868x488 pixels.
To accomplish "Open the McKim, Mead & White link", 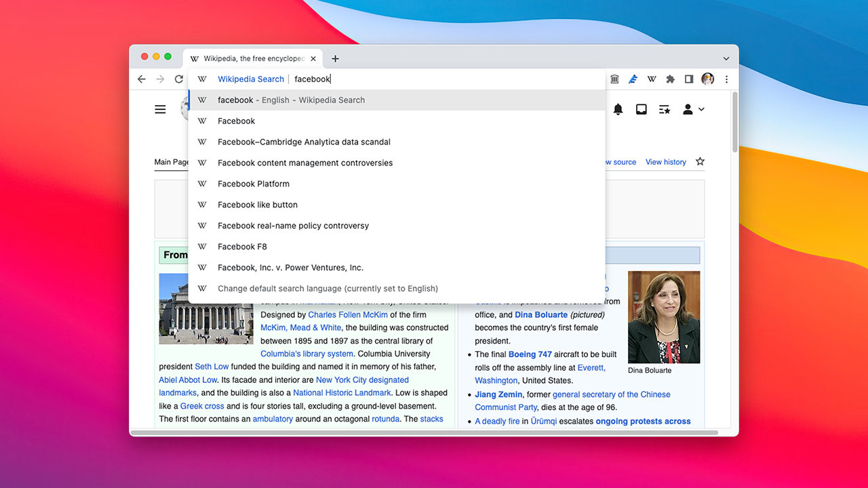I will (x=301, y=327).
